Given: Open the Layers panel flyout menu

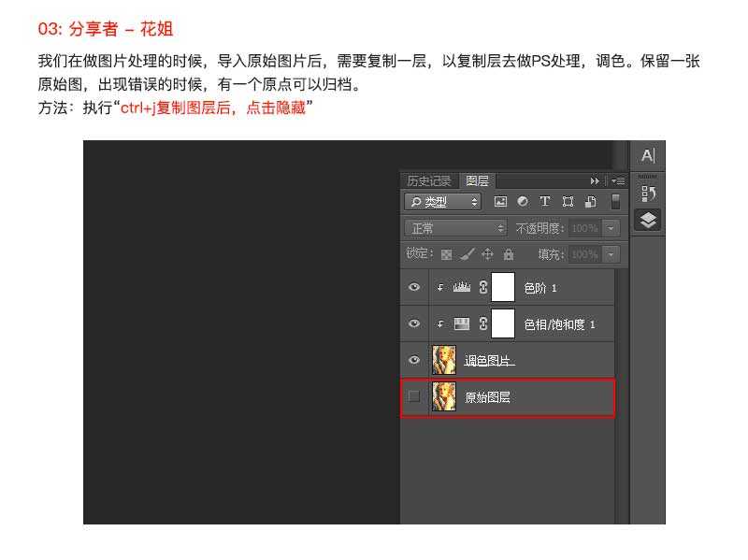Looking at the screenshot, I should click(618, 180).
